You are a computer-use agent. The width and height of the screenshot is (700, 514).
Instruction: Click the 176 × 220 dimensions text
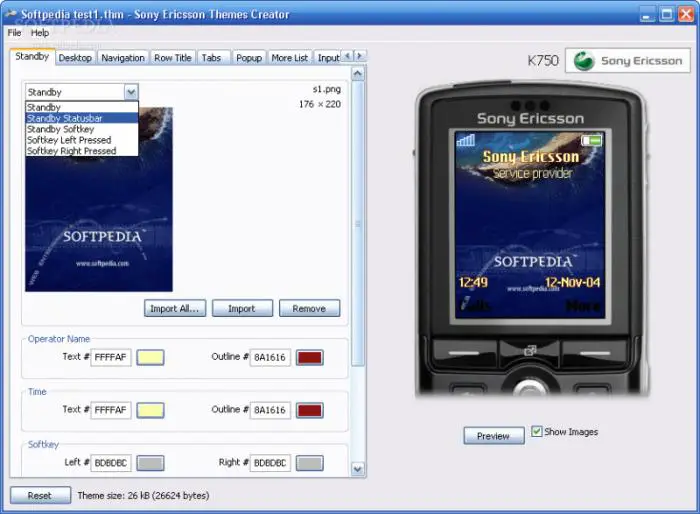320,104
